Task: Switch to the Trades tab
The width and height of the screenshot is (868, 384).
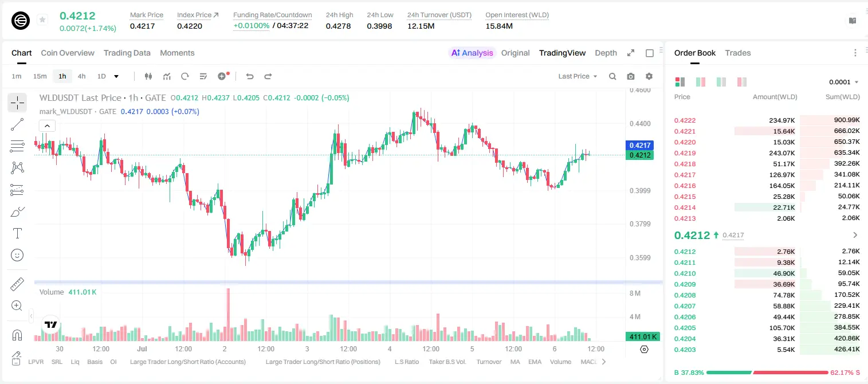Action: click(737, 53)
